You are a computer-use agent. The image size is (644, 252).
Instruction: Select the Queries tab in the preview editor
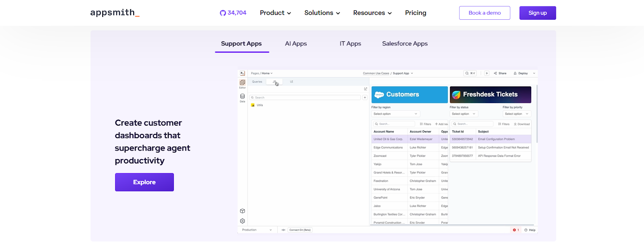(x=257, y=82)
